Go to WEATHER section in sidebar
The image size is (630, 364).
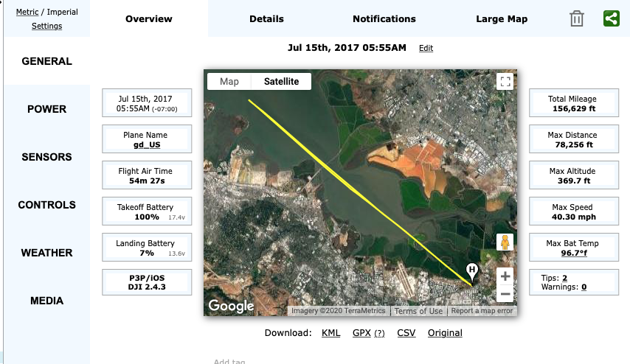46,253
